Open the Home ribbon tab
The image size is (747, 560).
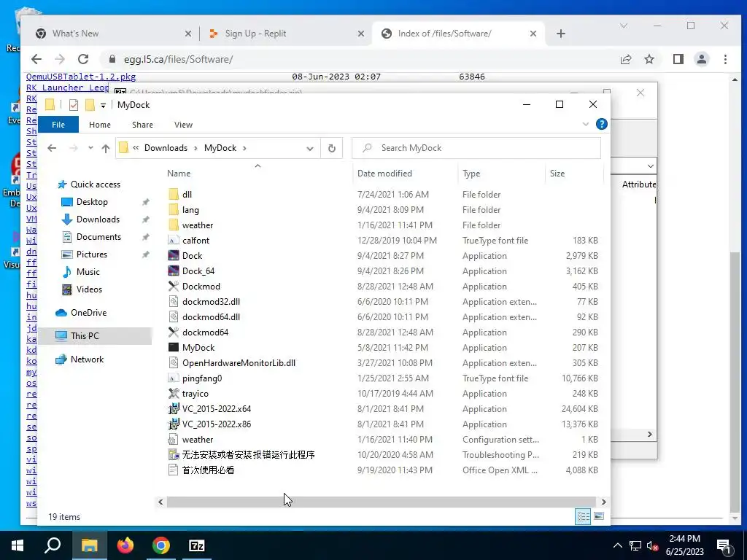99,124
